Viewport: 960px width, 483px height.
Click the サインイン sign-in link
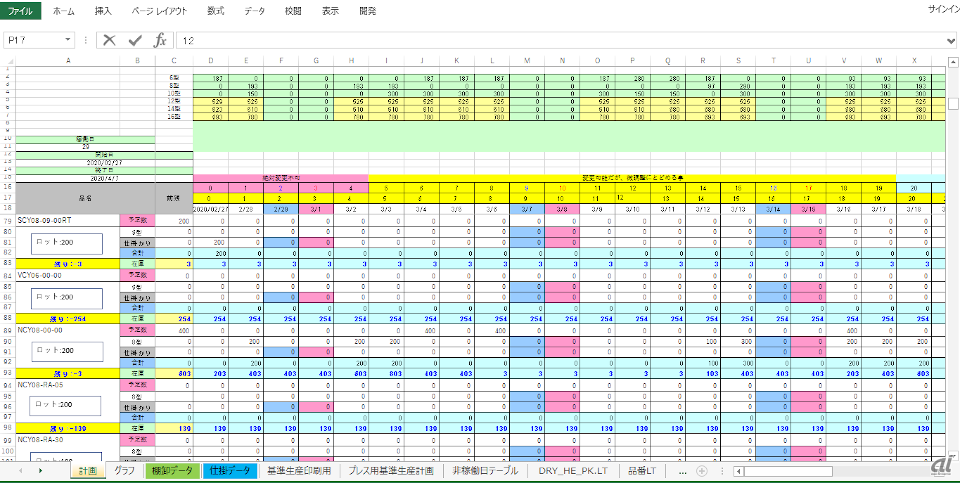(x=941, y=11)
